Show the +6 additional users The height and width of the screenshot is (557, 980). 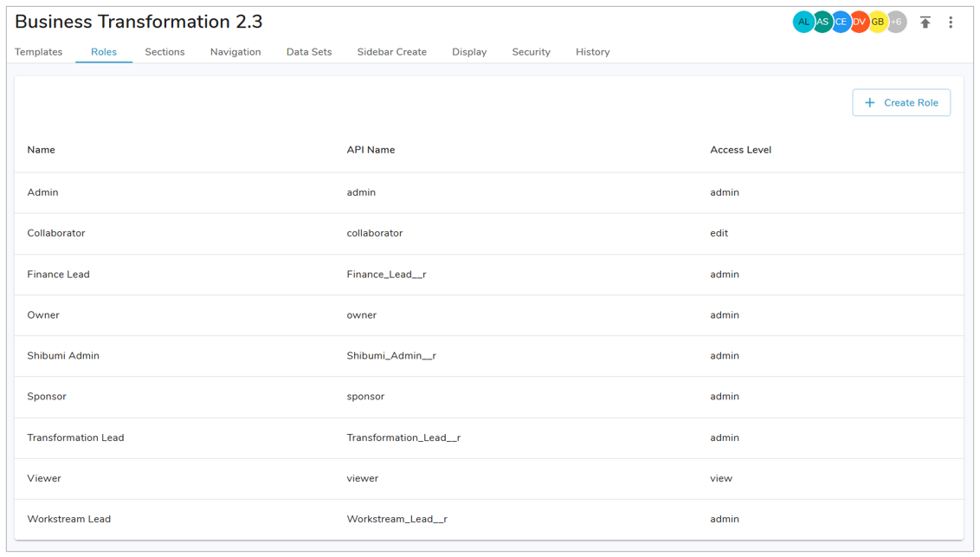(897, 23)
